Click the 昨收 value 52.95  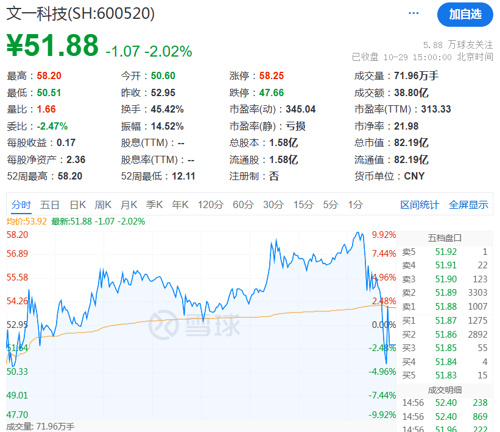tap(163, 93)
